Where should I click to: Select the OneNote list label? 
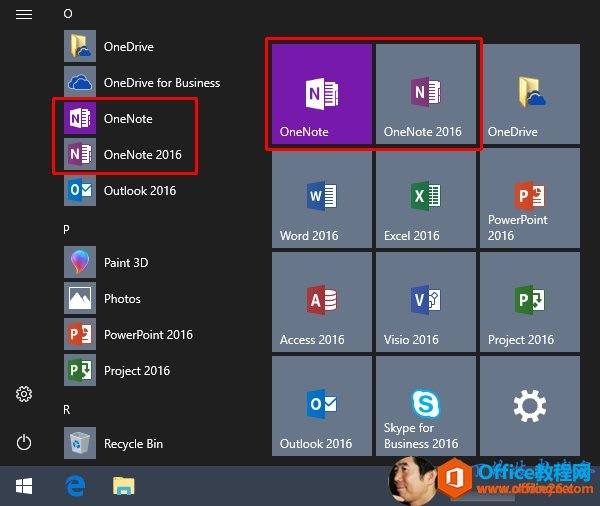tap(128, 119)
